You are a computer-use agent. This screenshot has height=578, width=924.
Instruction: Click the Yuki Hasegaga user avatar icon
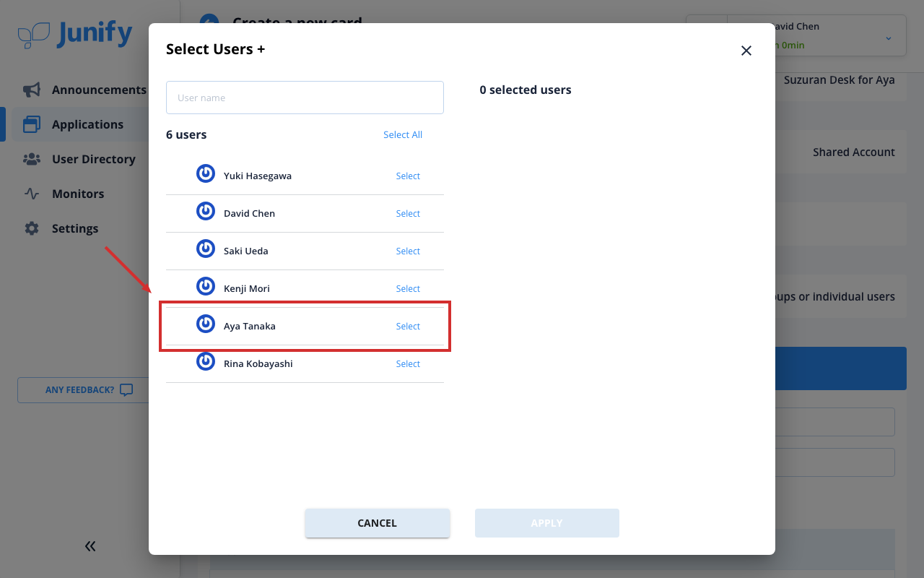click(x=206, y=173)
